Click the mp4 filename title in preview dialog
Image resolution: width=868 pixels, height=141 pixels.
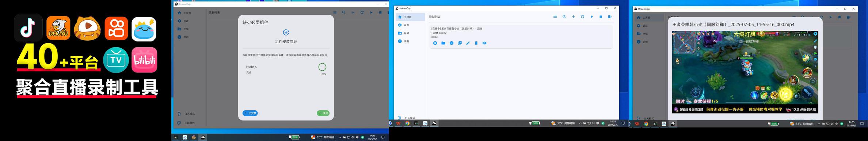coord(733,25)
